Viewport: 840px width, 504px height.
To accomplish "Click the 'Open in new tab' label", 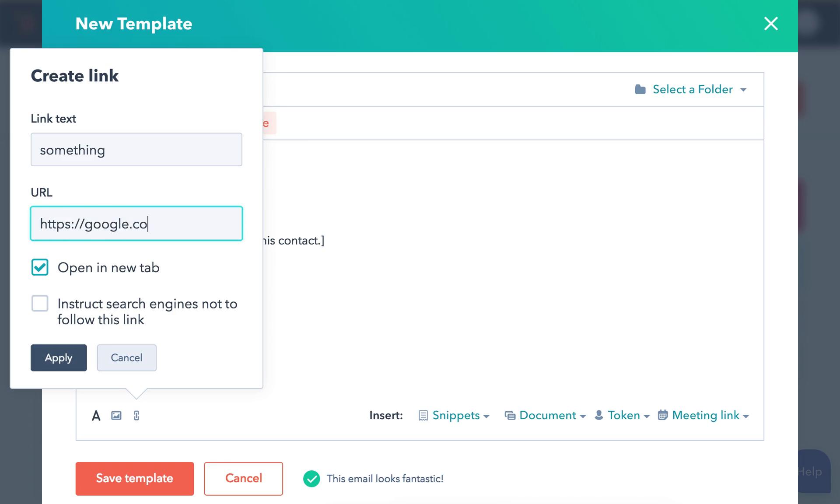I will pyautogui.click(x=108, y=267).
